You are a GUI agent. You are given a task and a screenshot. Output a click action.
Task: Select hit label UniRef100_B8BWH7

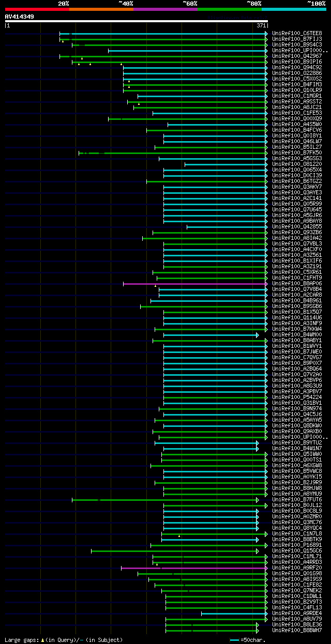point(297,630)
